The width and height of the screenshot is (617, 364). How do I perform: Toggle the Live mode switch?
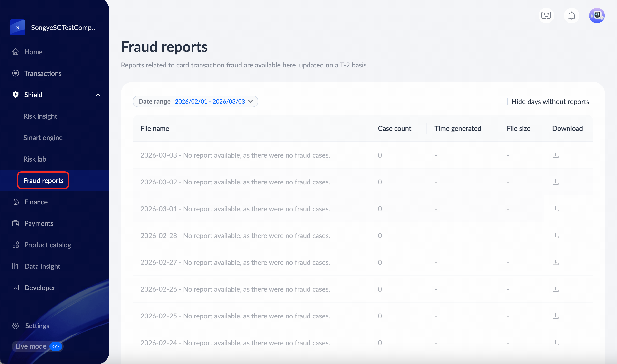tap(56, 346)
